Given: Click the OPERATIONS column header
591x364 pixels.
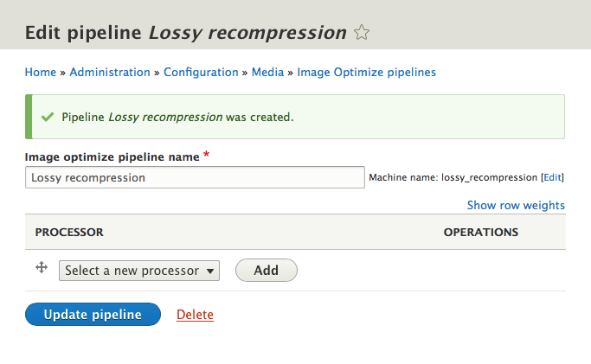Looking at the screenshot, I should (x=480, y=233).
